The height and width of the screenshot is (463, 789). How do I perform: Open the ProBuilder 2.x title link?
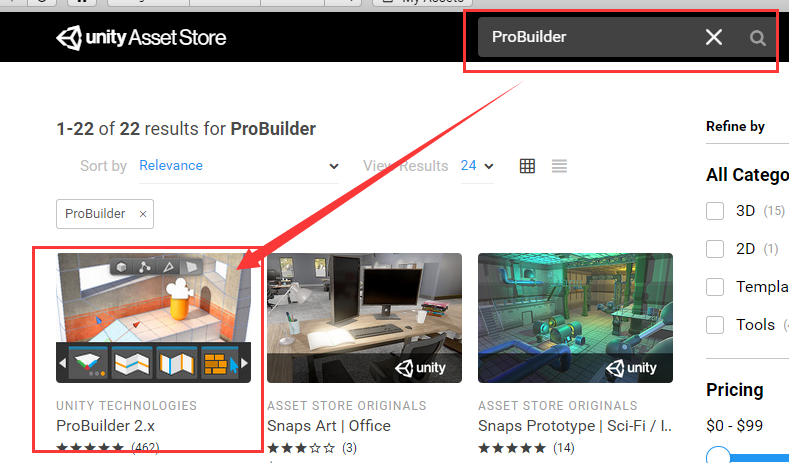pos(106,426)
